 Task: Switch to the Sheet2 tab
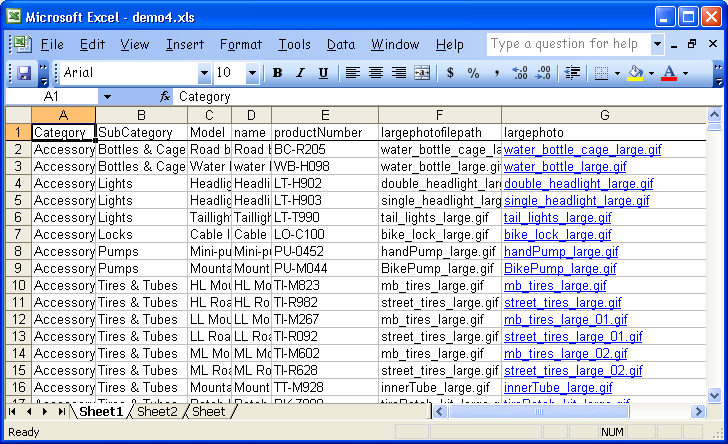pos(157,412)
